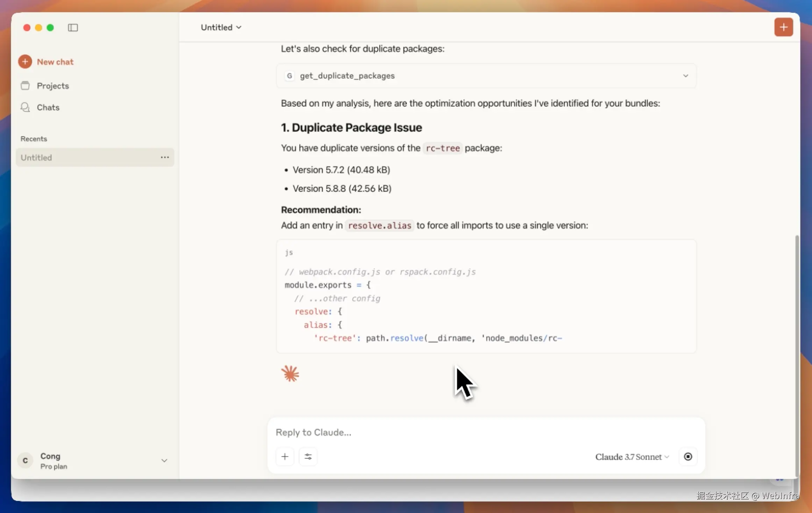
Task: Click the New chat label
Action: pyautogui.click(x=55, y=62)
